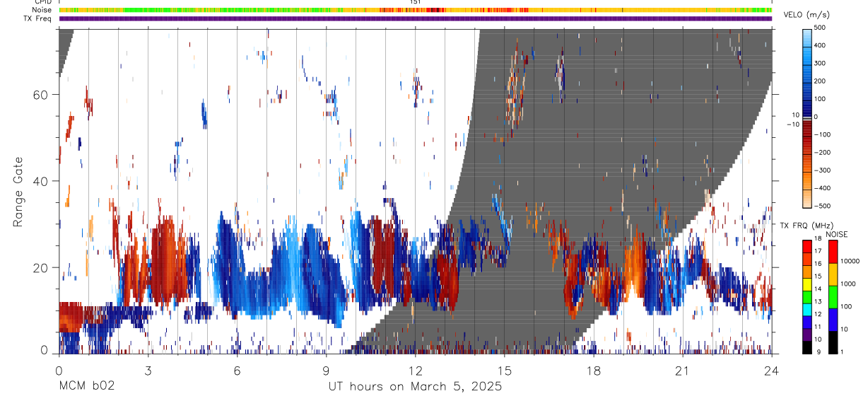Select the -300 label on VELO scale
Image resolution: width=868 pixels, height=401 pixels.
tap(822, 170)
